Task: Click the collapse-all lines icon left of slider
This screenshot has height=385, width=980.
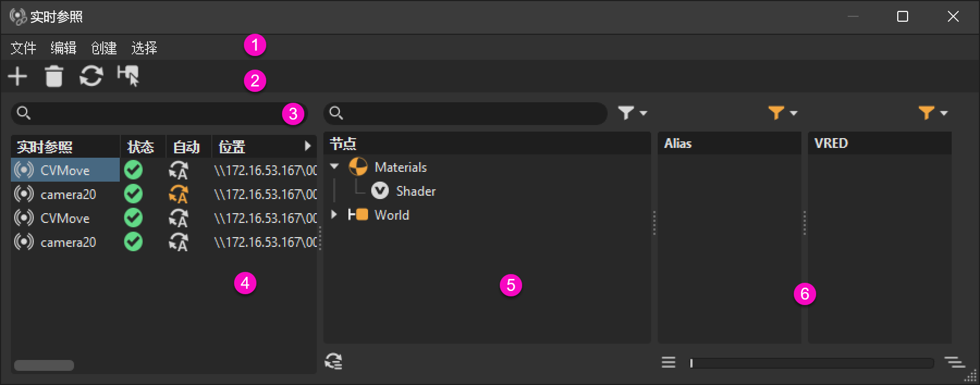Action: click(x=669, y=362)
